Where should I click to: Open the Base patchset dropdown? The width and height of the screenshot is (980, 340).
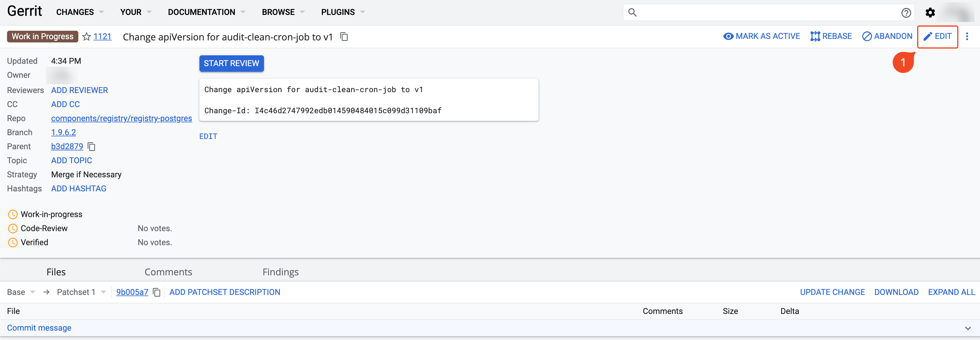pos(21,292)
